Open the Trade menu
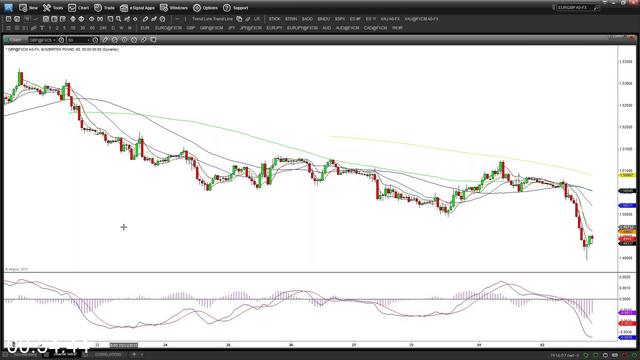Image resolution: width=640 pixels, height=360 pixels. pyautogui.click(x=104, y=8)
